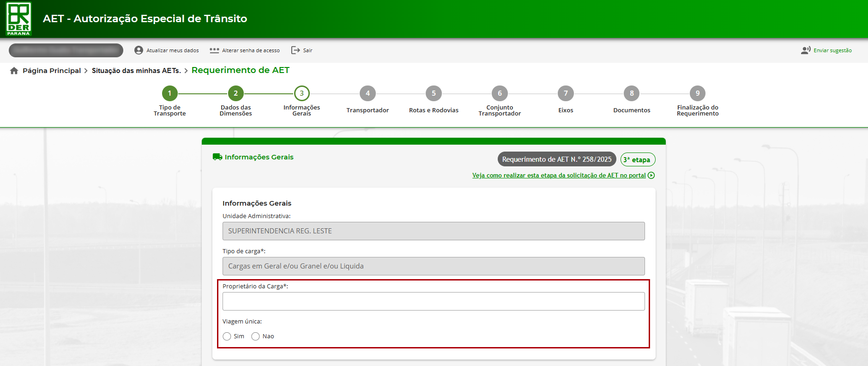Screen dimensions: 868x366
Task: Select step 7 Eixos circle
Action: 566,93
